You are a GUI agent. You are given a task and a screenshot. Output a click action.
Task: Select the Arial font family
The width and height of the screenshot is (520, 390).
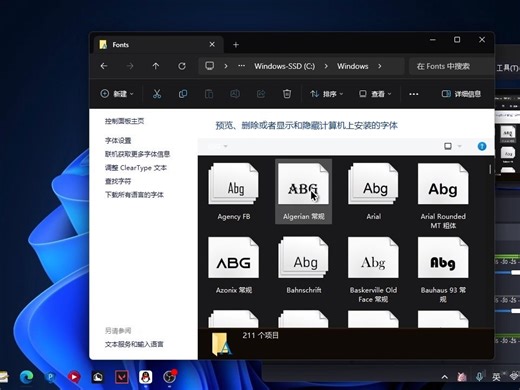pyautogui.click(x=373, y=191)
